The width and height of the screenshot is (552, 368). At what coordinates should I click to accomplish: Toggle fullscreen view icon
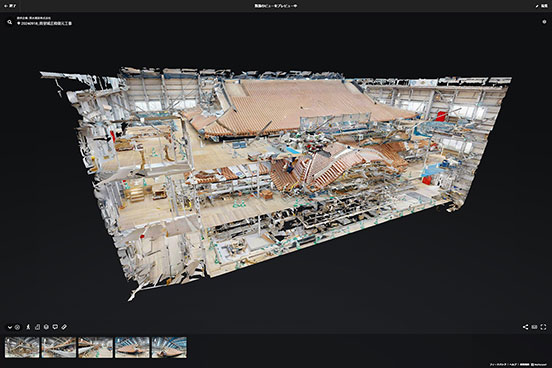544,327
